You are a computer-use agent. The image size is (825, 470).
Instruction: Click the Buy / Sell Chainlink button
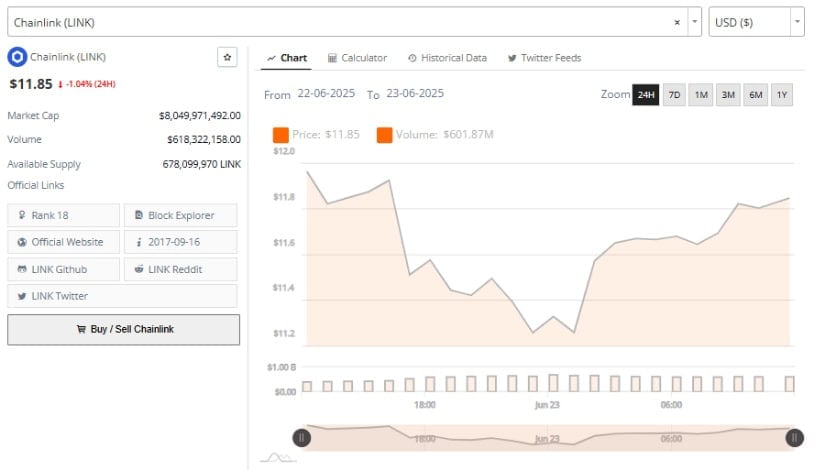click(124, 329)
